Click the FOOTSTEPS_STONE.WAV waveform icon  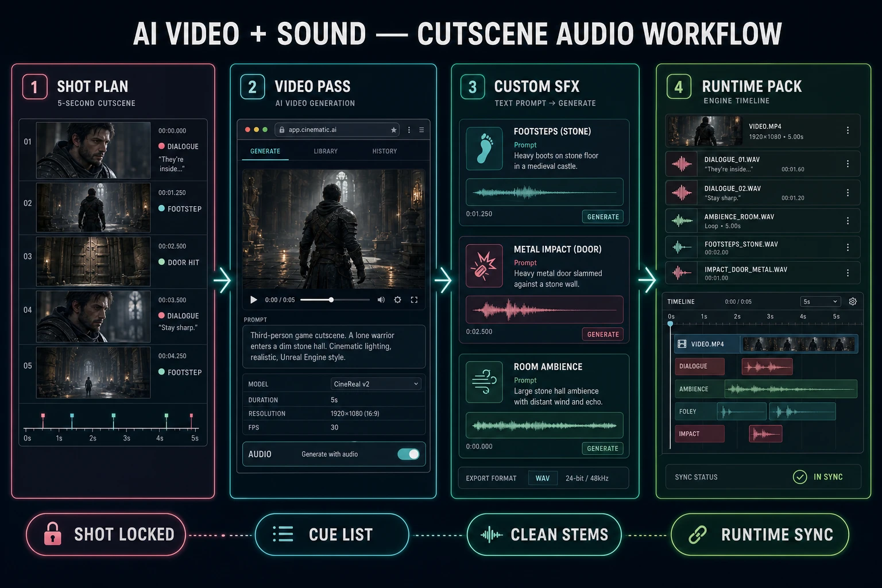pyautogui.click(x=682, y=247)
